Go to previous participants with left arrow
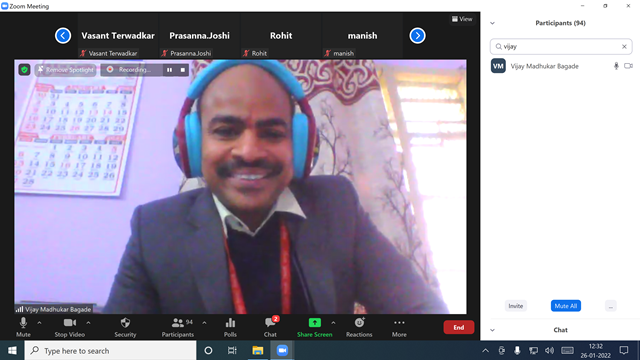 tap(63, 36)
